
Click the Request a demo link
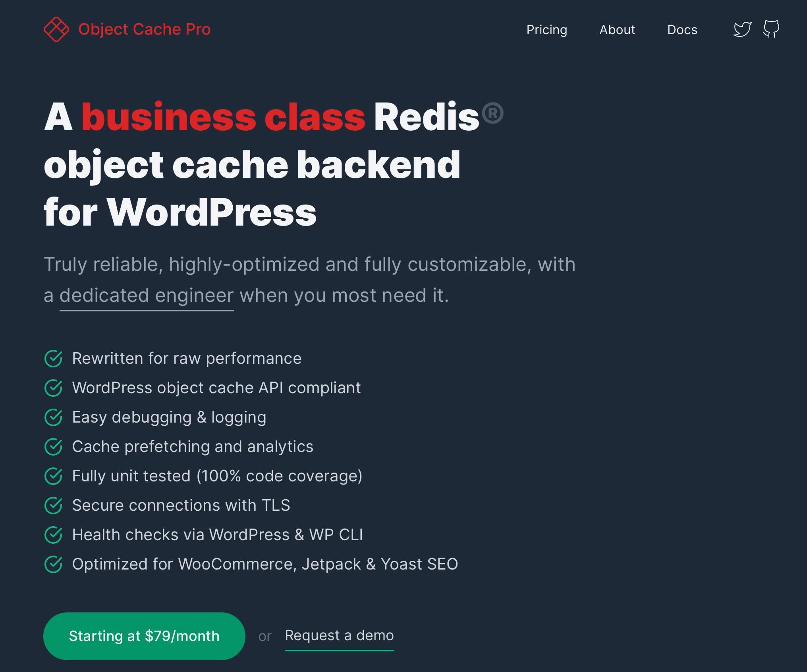click(x=338, y=634)
